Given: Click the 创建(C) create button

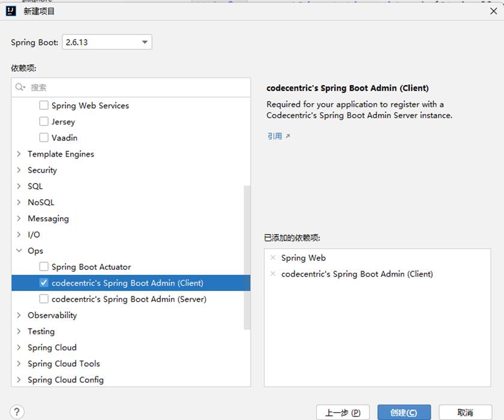Looking at the screenshot, I should tap(404, 412).
